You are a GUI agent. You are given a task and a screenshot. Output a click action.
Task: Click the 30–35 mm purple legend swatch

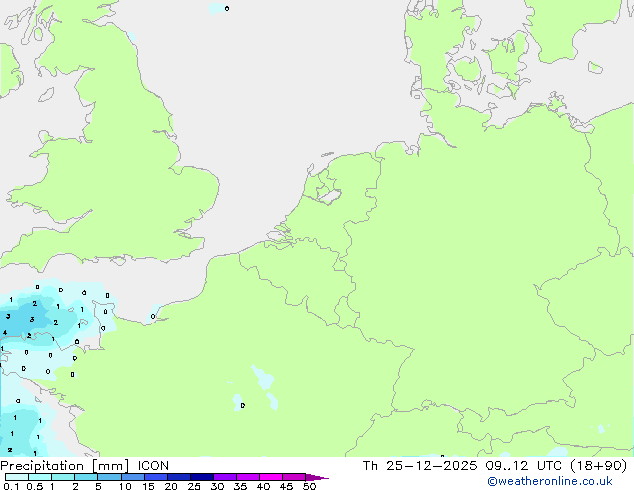pos(225,477)
